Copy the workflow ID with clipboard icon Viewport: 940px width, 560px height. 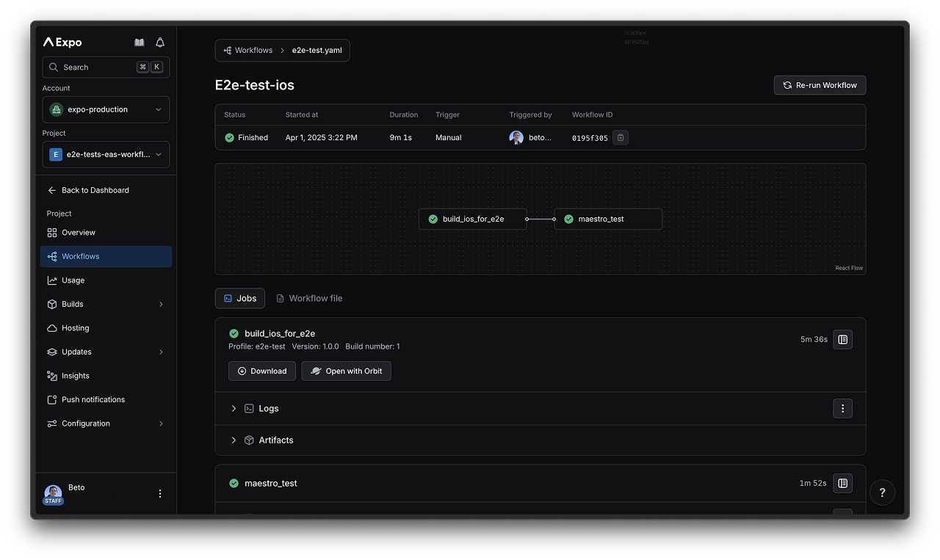(621, 138)
